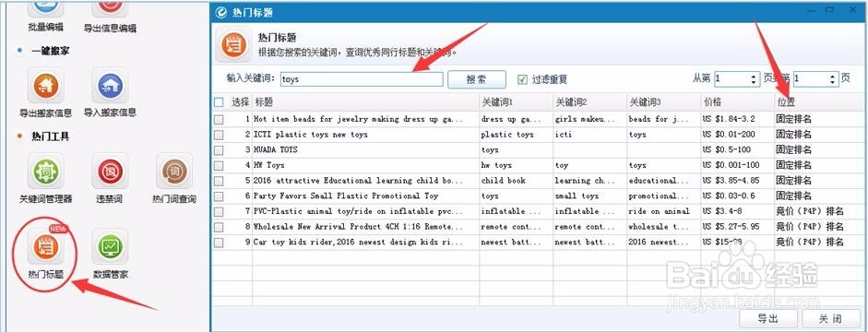Viewport: 868px width, 332px height.
Task: Click keyword cell 'small toys'
Action: [577, 196]
